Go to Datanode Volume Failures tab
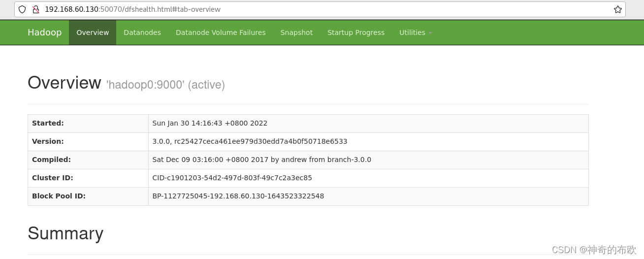 click(x=221, y=32)
